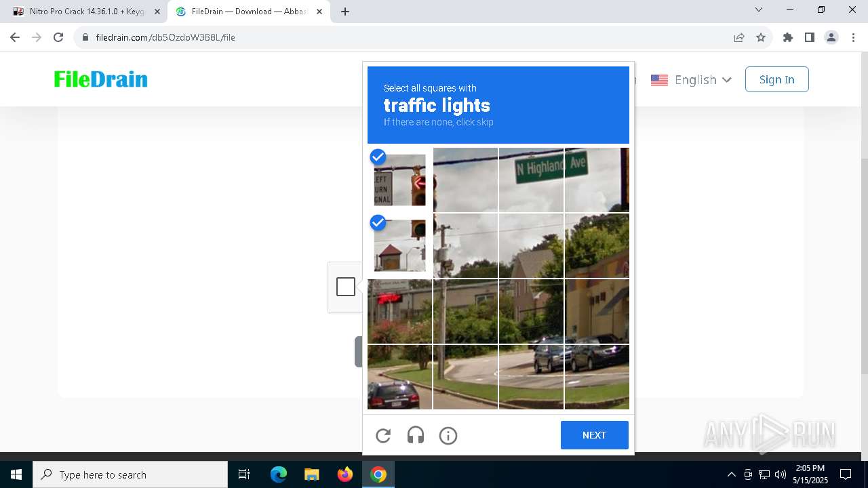Select the tile with parked black cars

tap(597, 376)
